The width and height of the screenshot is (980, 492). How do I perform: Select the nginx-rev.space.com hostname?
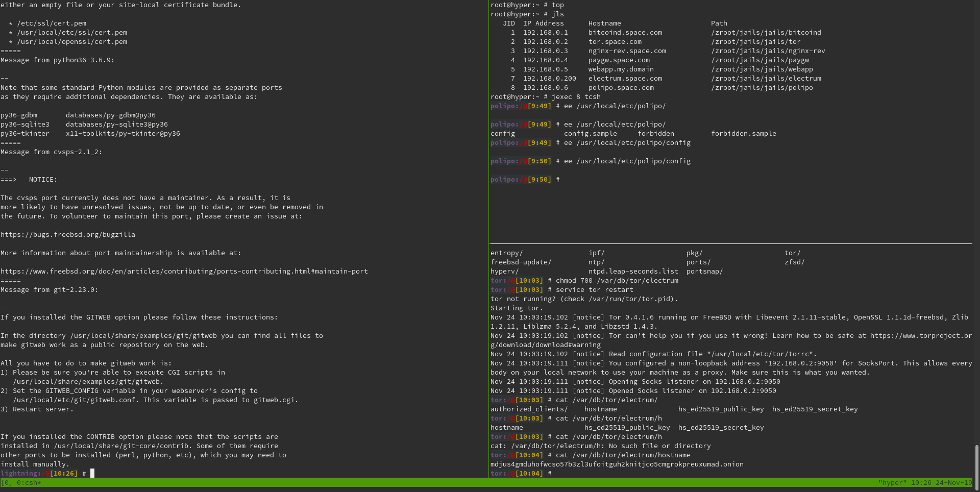click(x=627, y=51)
